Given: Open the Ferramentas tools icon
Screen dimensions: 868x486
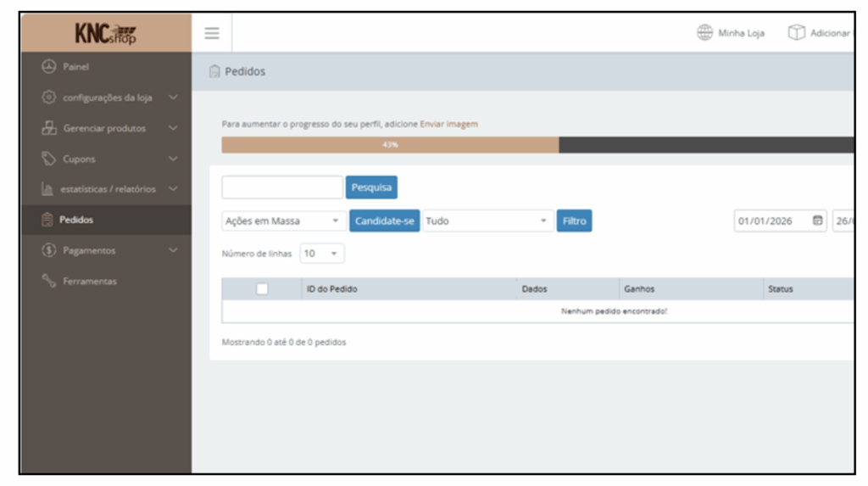Looking at the screenshot, I should click(x=49, y=281).
